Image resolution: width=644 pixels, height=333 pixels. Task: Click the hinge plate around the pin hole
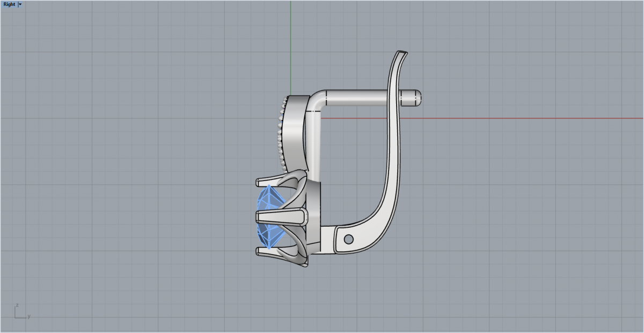339,239
